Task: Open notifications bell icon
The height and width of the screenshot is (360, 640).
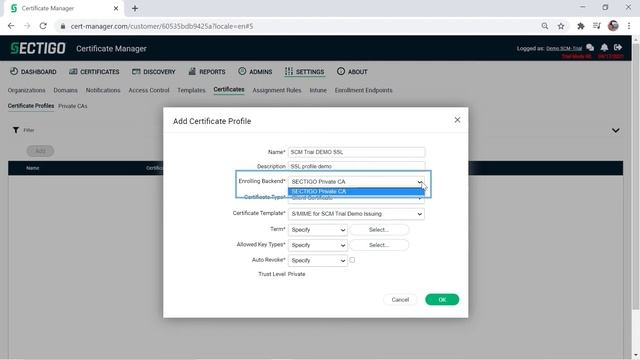Action: [x=604, y=48]
